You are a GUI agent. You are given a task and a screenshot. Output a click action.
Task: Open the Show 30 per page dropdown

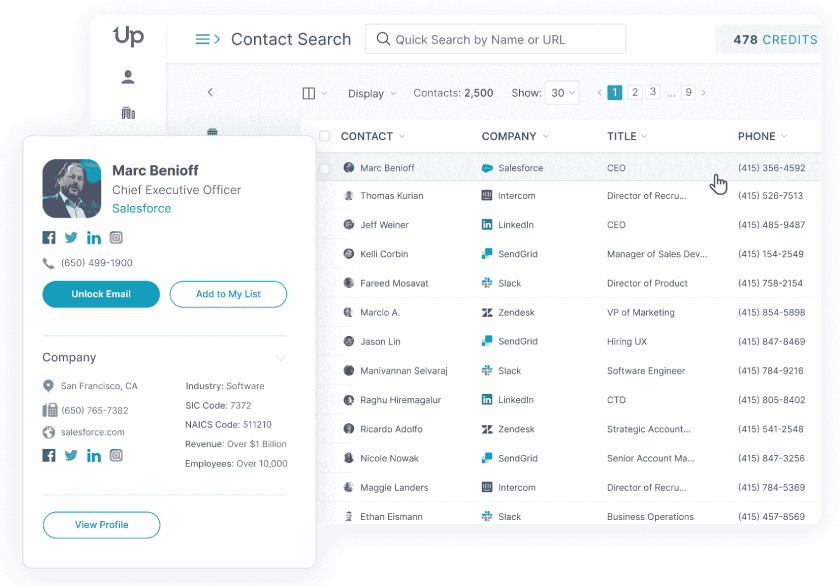click(561, 93)
